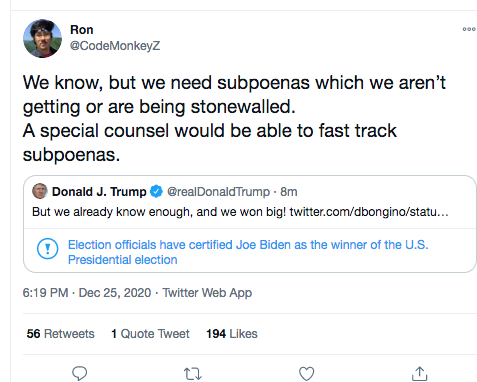This screenshot has height=382, width=477.
Task: View the 194 Likes list
Action: (232, 334)
